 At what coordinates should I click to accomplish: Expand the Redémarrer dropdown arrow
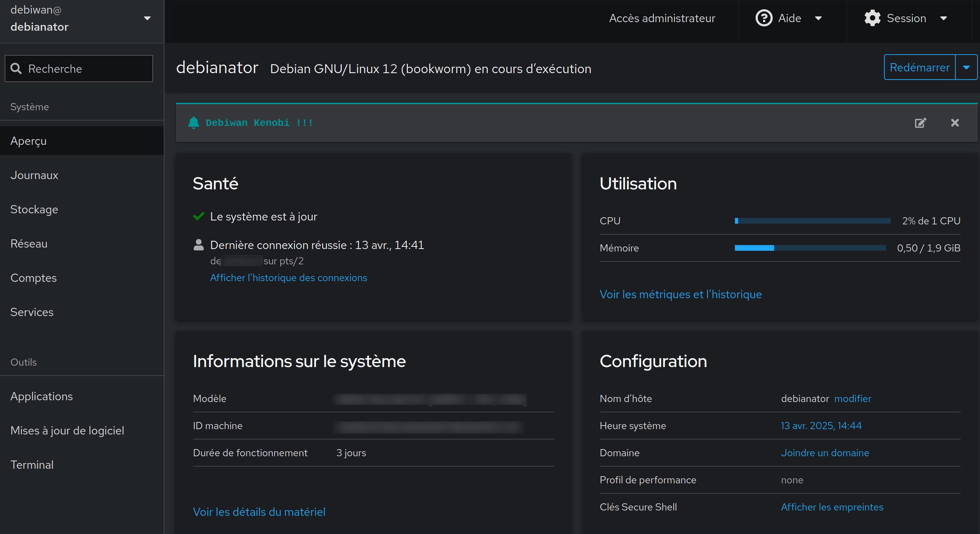coord(966,67)
